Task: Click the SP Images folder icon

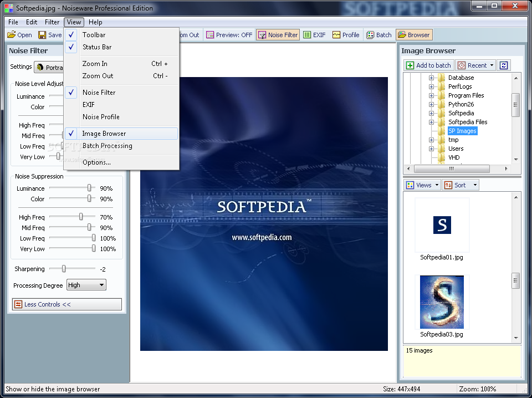Action: click(441, 131)
